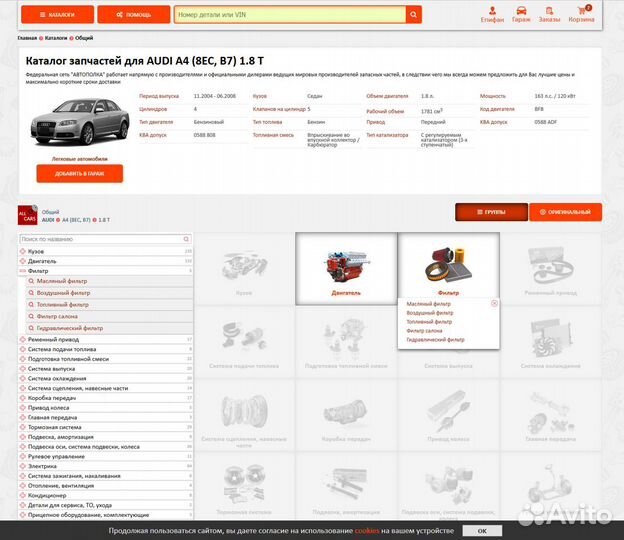Image resolution: width=624 pixels, height=540 pixels.
Task: Collapse the Фильтр tree category
Action: [x=23, y=271]
